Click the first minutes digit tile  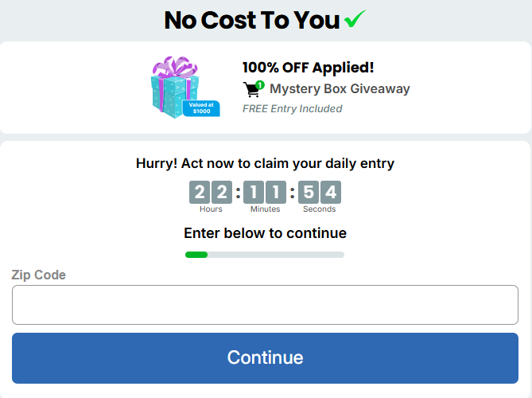point(253,193)
